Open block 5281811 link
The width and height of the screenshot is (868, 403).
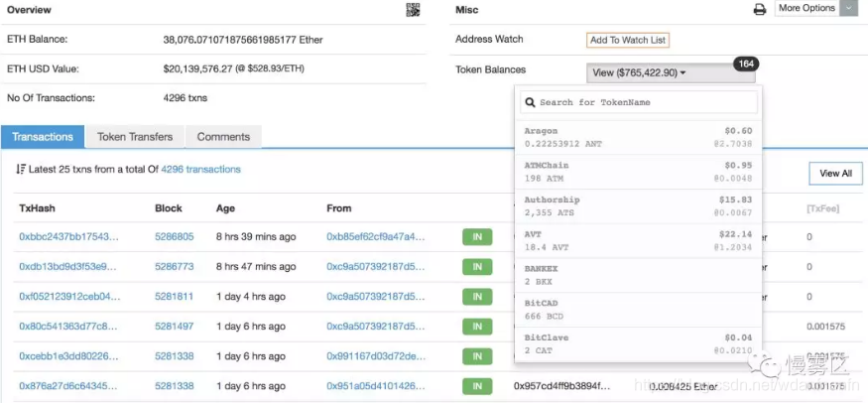tap(175, 297)
